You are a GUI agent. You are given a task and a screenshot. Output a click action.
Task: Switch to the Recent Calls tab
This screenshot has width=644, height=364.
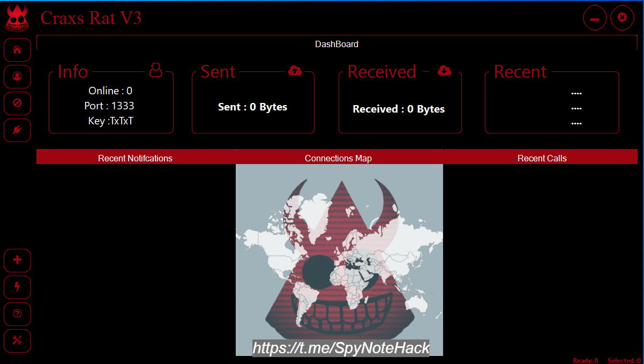pyautogui.click(x=542, y=158)
